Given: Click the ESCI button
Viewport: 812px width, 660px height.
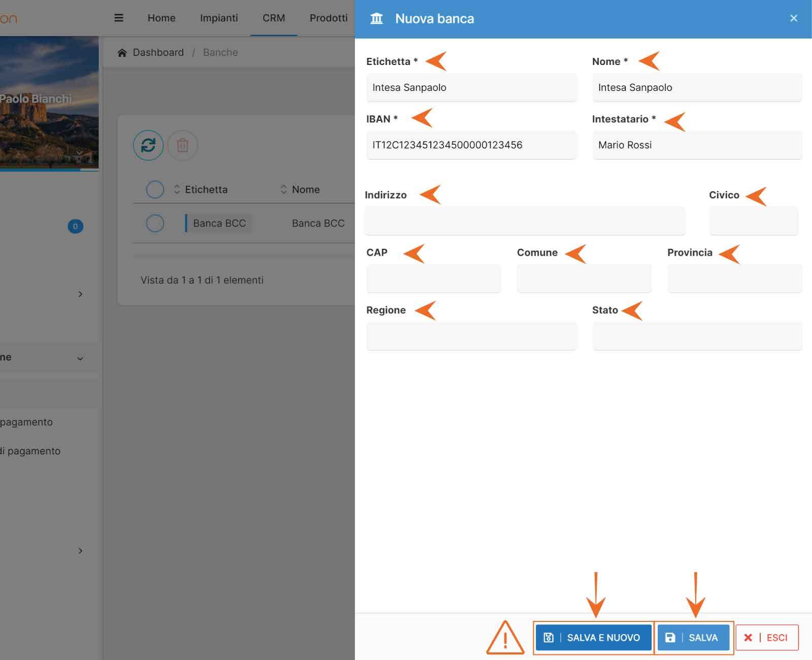Looking at the screenshot, I should coord(767,638).
